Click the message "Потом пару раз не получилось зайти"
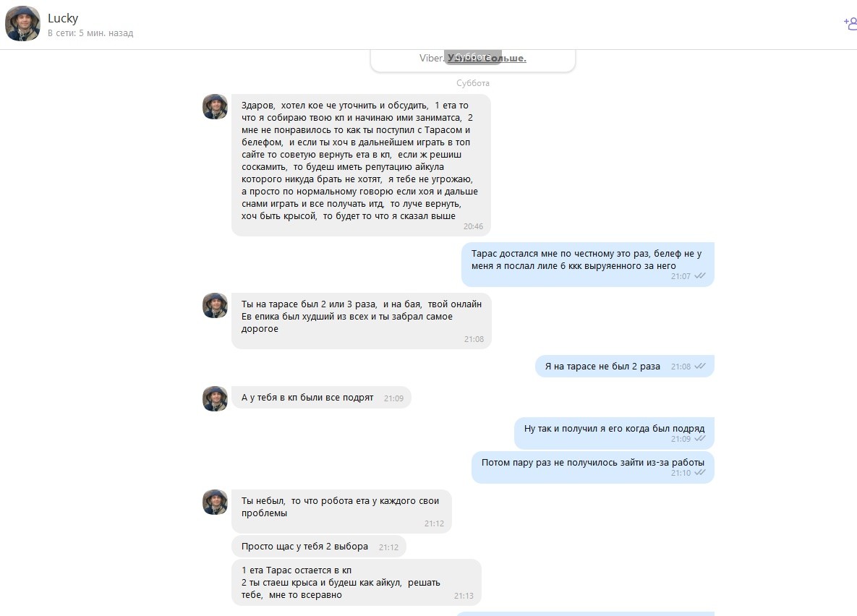 [592, 462]
